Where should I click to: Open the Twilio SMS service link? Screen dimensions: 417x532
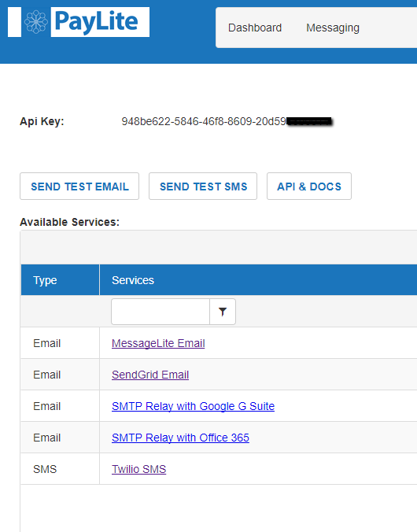point(138,469)
